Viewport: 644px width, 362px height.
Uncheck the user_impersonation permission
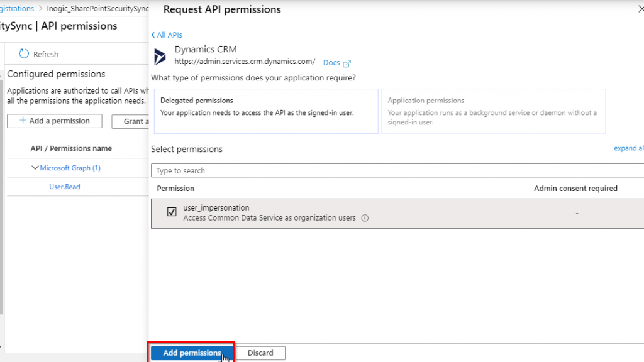[x=171, y=212]
